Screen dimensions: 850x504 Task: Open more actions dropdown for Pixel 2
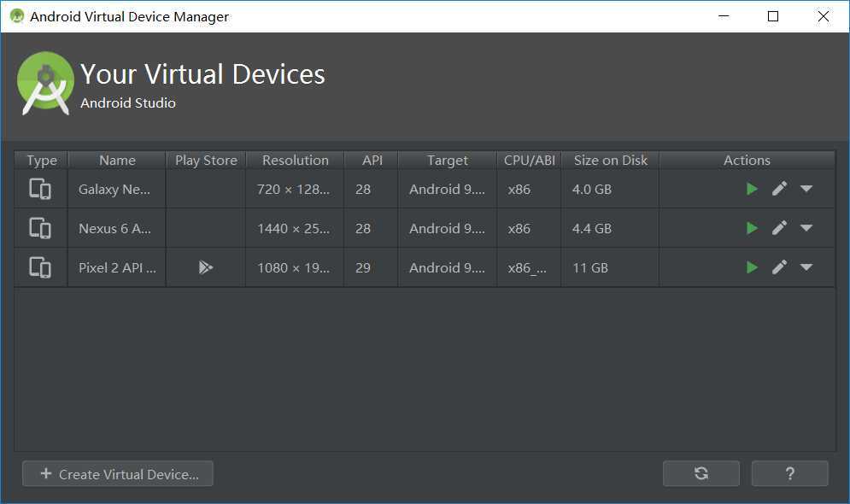click(x=806, y=267)
